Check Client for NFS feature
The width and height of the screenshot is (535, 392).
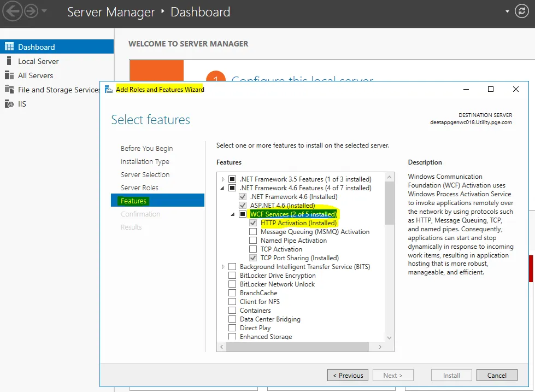232,301
